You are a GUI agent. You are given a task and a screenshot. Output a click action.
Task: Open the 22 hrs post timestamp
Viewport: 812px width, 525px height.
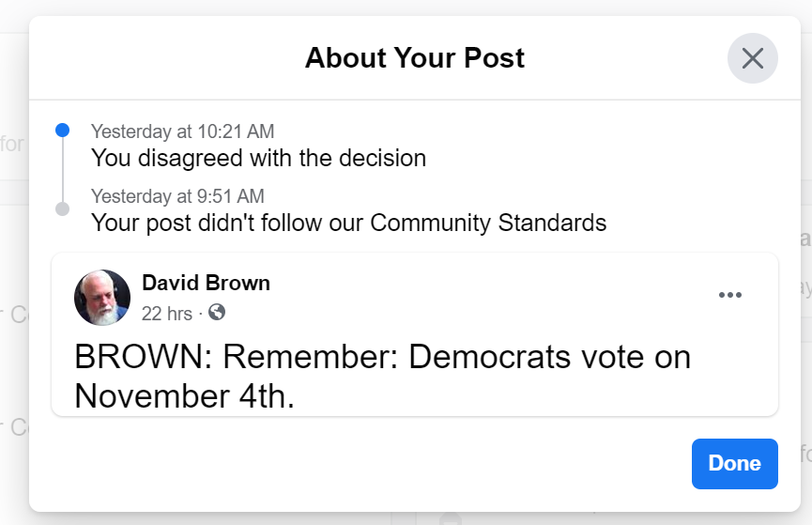[167, 314]
